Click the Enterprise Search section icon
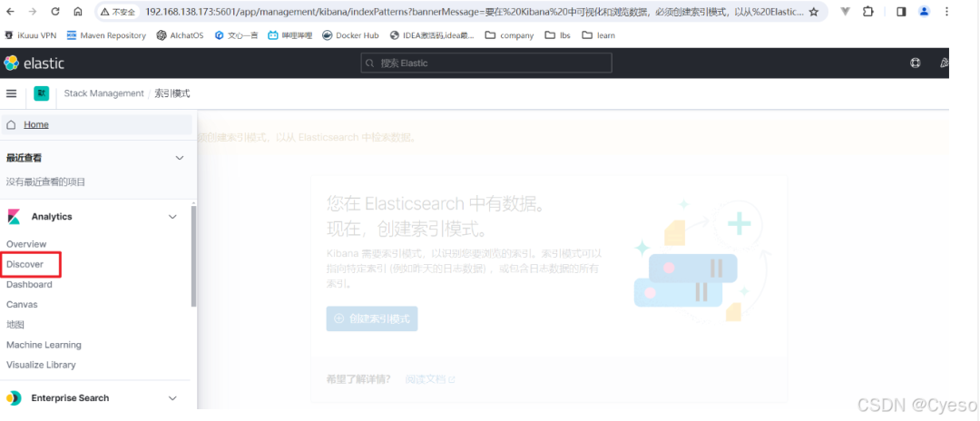 [14, 398]
